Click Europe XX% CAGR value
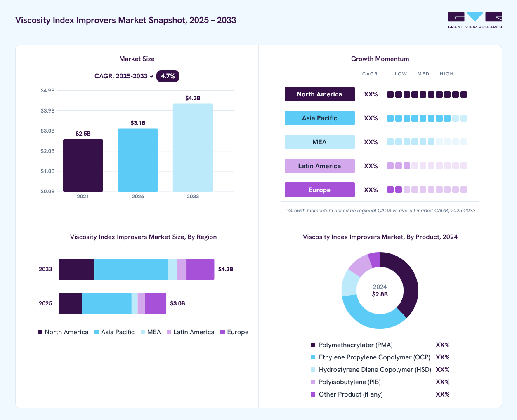 point(371,190)
